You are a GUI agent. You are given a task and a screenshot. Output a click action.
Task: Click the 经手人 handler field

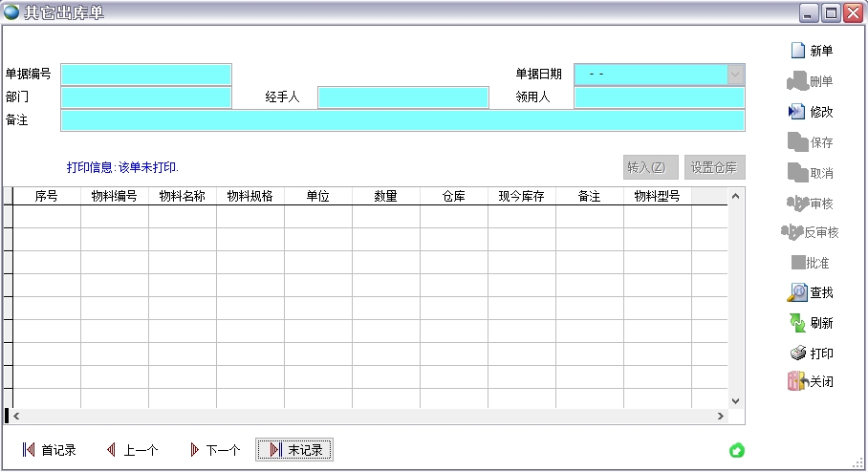(x=402, y=97)
